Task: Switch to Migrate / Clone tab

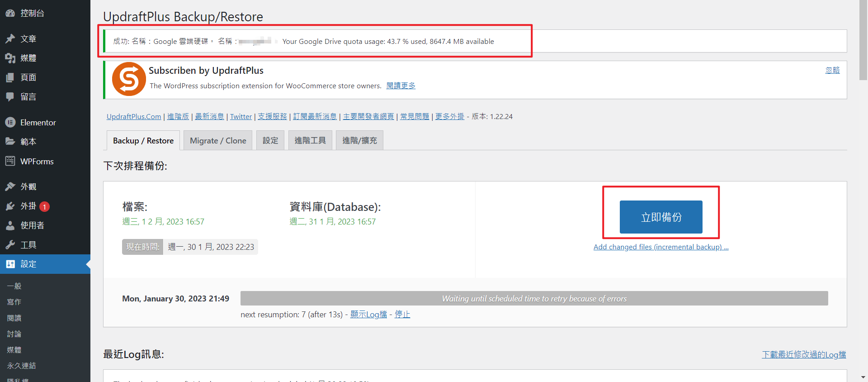Action: (x=218, y=140)
